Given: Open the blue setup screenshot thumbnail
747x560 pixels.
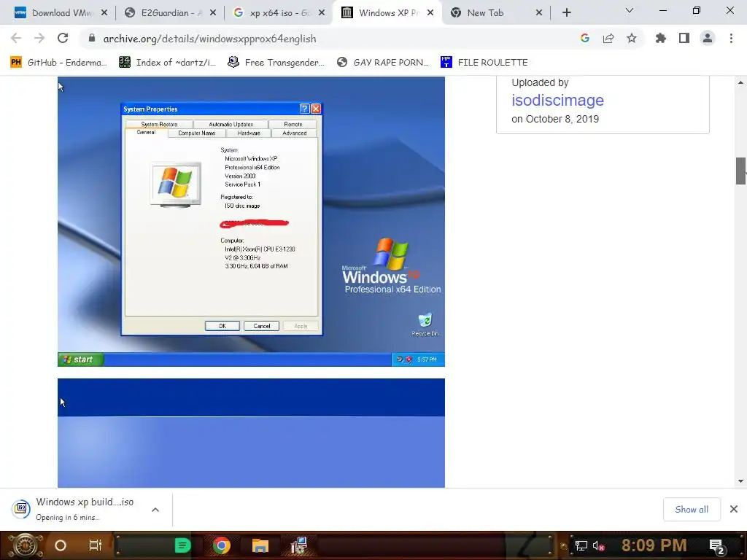Looking at the screenshot, I should pos(251,433).
